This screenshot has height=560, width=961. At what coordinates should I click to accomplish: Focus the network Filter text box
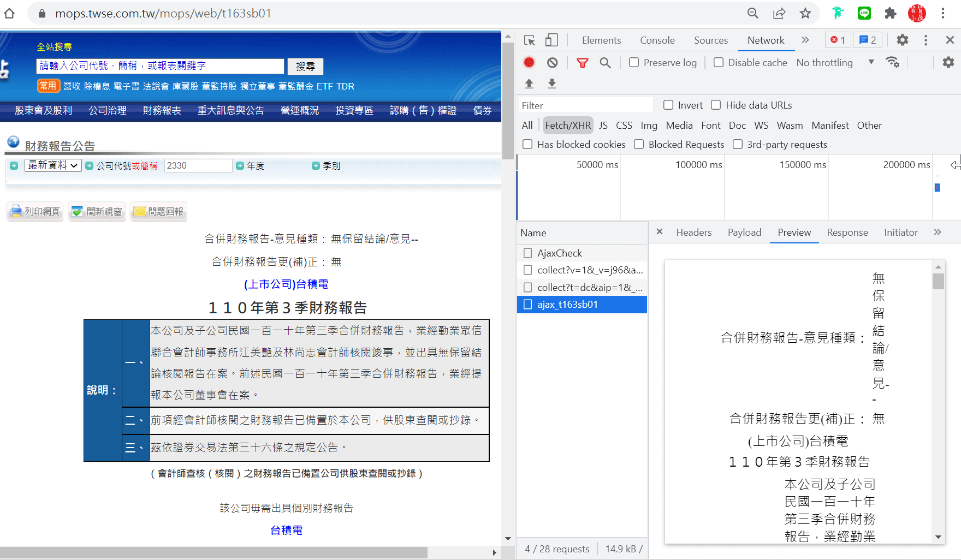coord(585,105)
